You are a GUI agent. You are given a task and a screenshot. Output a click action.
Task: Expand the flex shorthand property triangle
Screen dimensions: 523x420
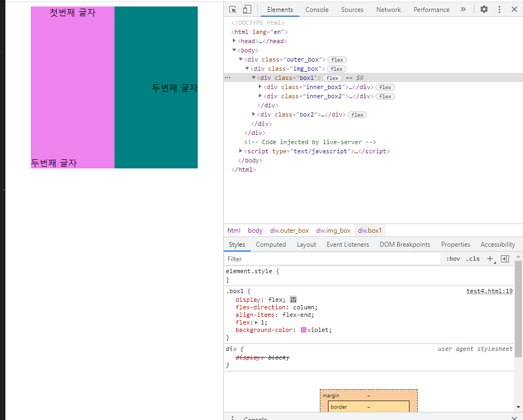(x=256, y=322)
